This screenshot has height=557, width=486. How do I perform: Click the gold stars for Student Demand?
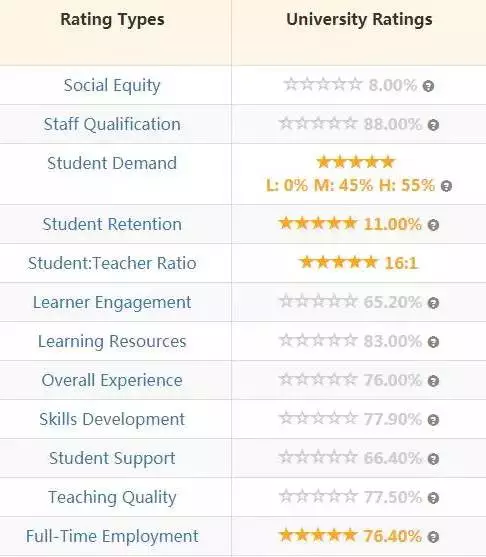pyautogui.click(x=356, y=162)
